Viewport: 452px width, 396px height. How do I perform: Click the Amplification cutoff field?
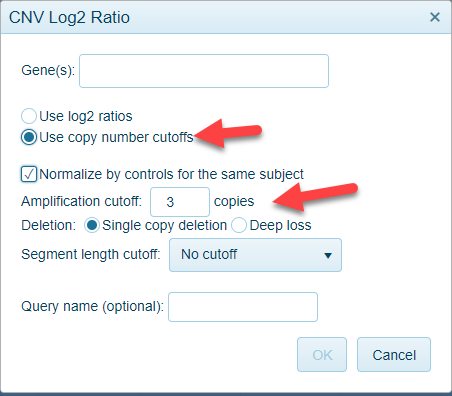coord(180,202)
